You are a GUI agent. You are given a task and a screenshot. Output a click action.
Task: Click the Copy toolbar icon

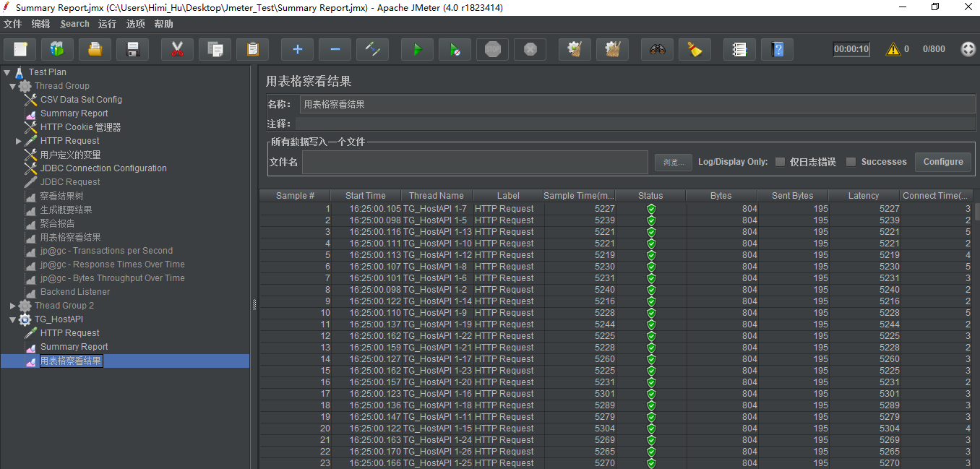pos(215,49)
